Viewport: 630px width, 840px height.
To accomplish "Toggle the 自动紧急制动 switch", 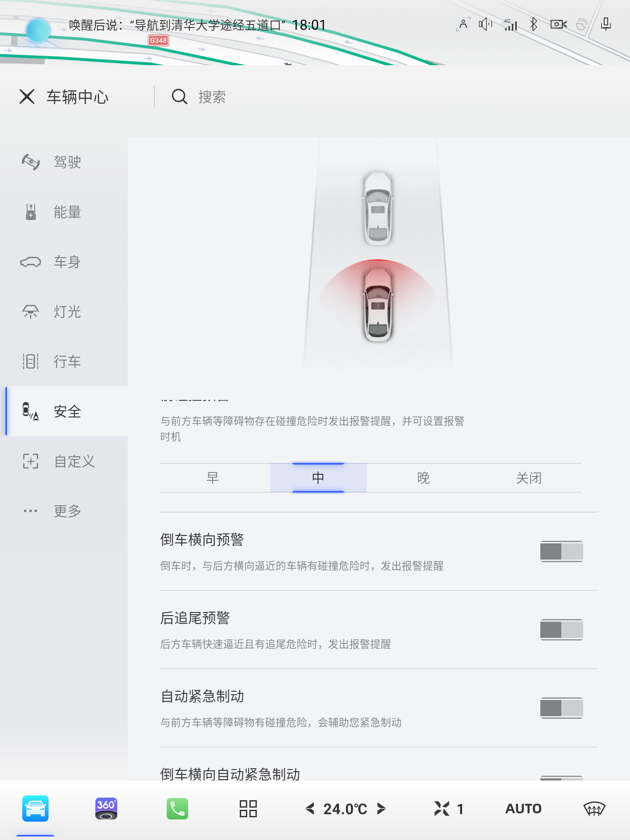I will pos(561,708).
